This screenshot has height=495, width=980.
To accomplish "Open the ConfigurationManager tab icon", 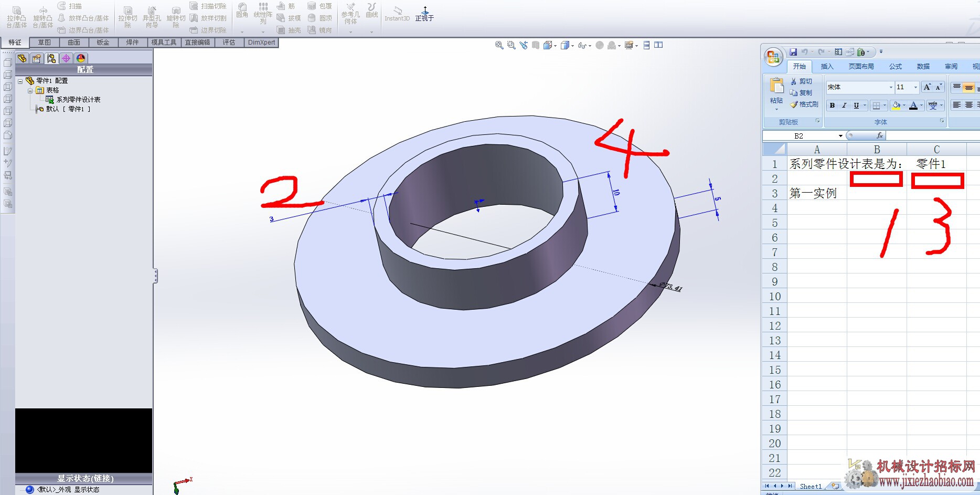I will pyautogui.click(x=51, y=58).
